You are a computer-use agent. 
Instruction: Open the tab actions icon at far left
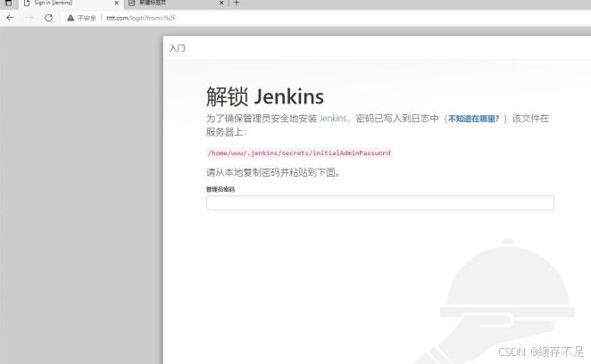[8, 3]
